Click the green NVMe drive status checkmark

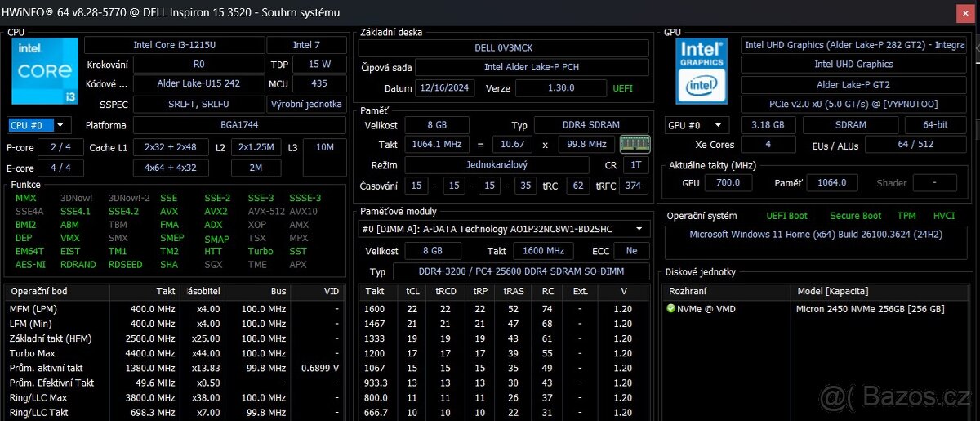click(671, 309)
